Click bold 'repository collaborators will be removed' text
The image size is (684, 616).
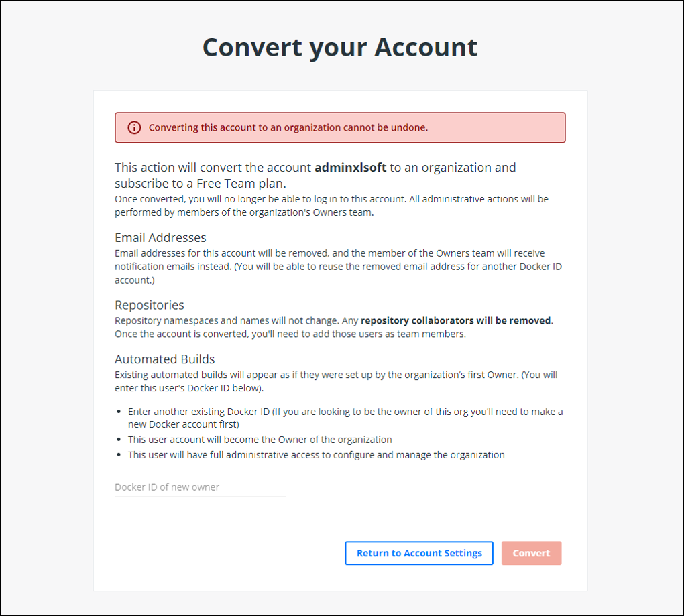click(x=455, y=321)
